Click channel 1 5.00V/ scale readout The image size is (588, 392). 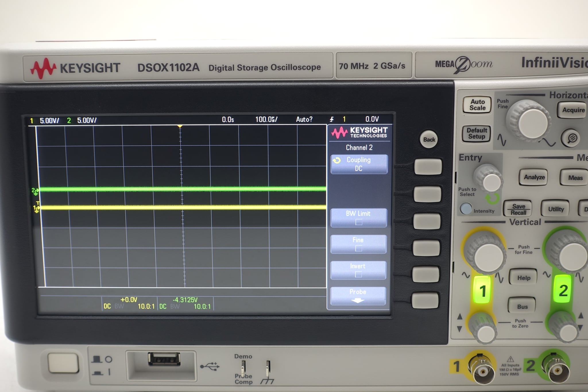[x=49, y=121]
